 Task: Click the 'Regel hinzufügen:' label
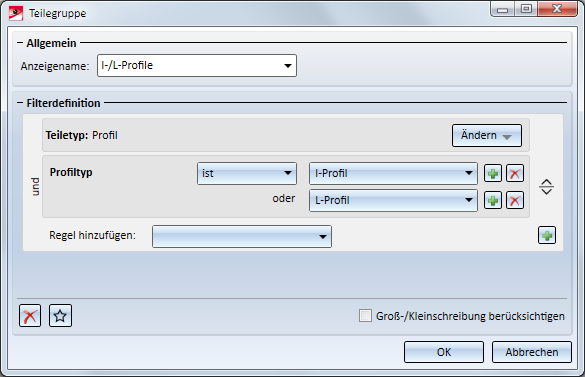coord(93,236)
